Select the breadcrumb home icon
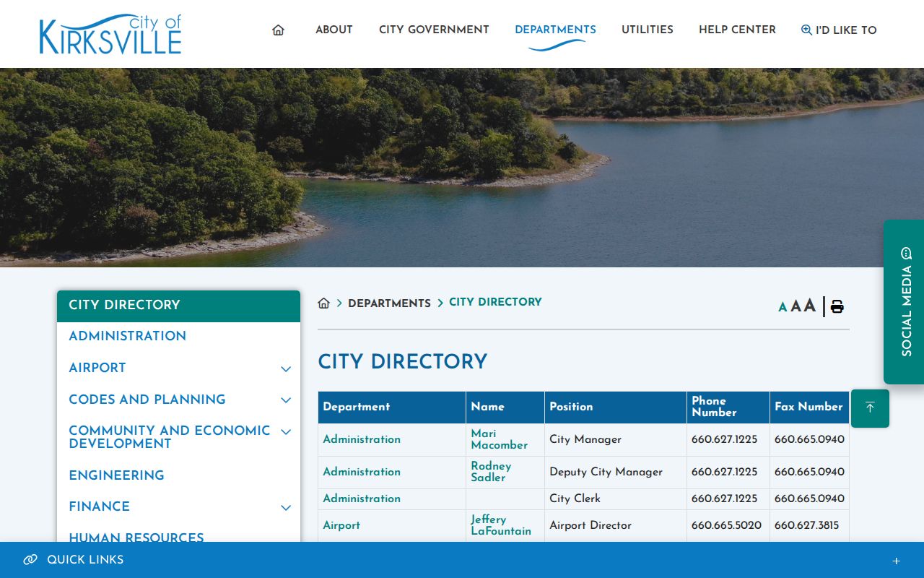 [x=323, y=303]
